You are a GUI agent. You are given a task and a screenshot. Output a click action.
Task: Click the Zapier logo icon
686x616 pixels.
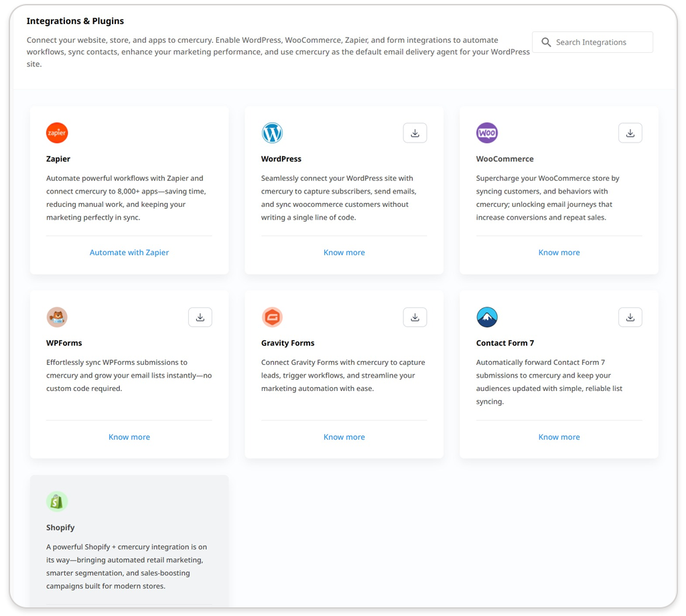pyautogui.click(x=57, y=133)
